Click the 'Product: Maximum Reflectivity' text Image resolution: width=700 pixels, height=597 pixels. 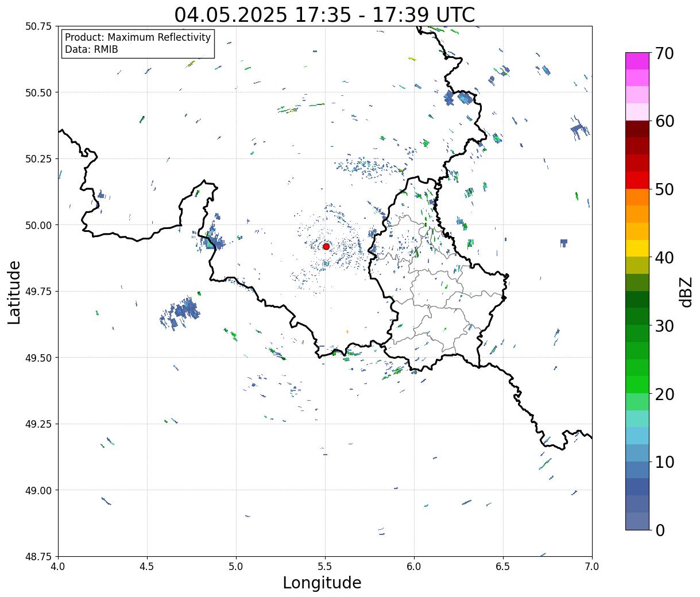coord(138,37)
